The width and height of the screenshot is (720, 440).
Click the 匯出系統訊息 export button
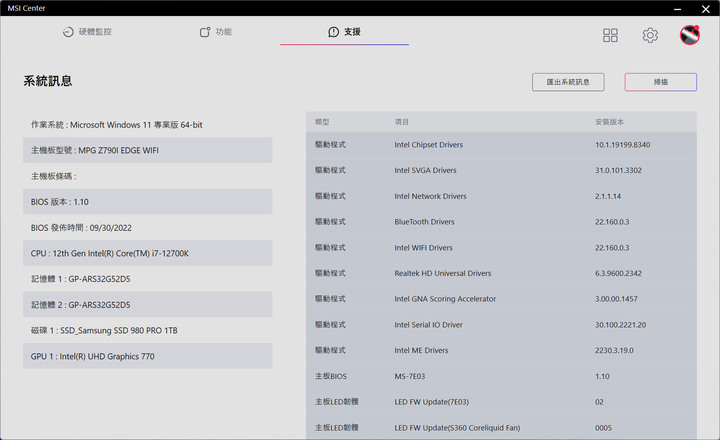[568, 82]
